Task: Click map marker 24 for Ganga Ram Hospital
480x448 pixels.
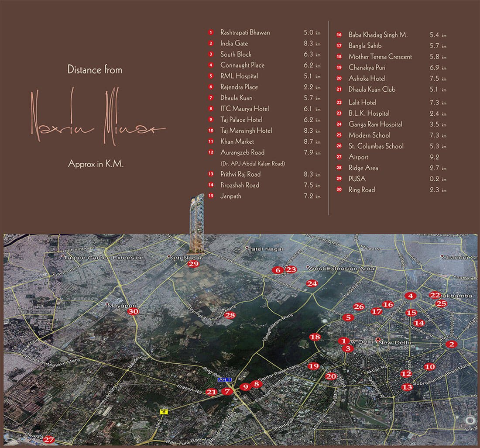Action: click(312, 283)
